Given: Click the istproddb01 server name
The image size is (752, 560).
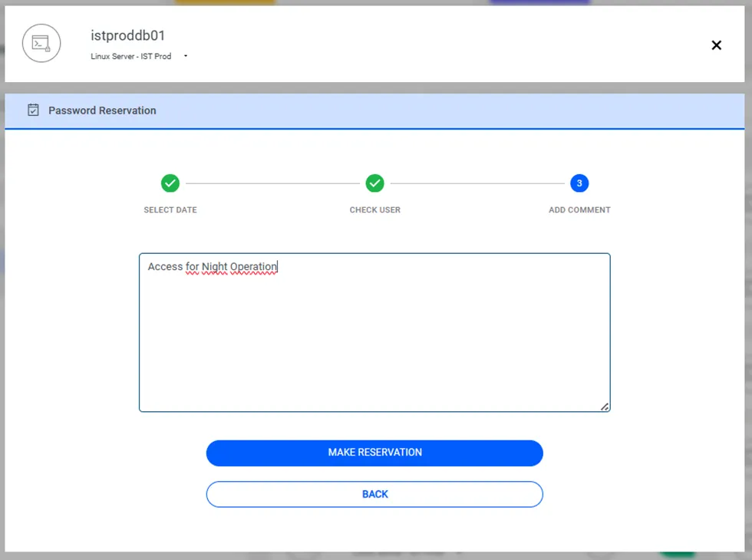Looking at the screenshot, I should (x=127, y=35).
